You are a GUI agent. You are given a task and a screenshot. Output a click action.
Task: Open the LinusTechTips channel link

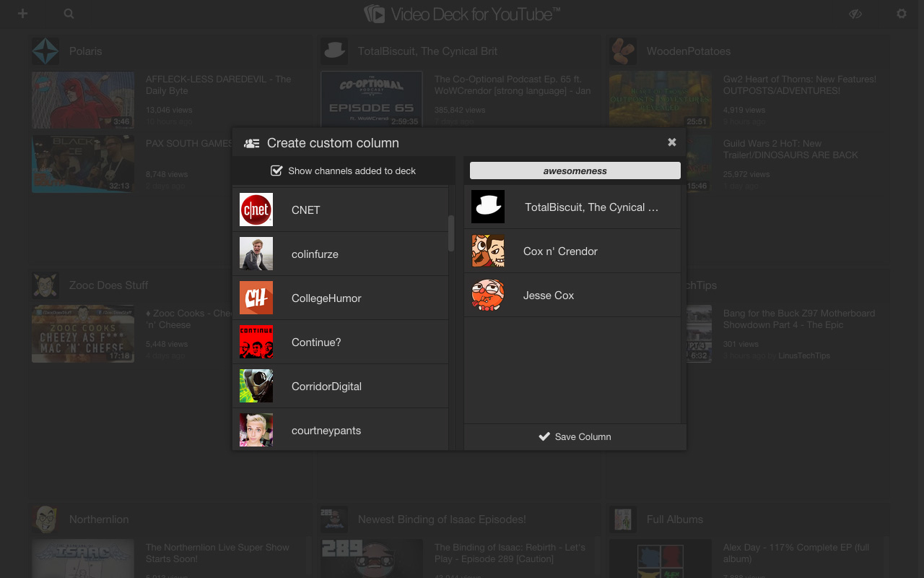[804, 355]
